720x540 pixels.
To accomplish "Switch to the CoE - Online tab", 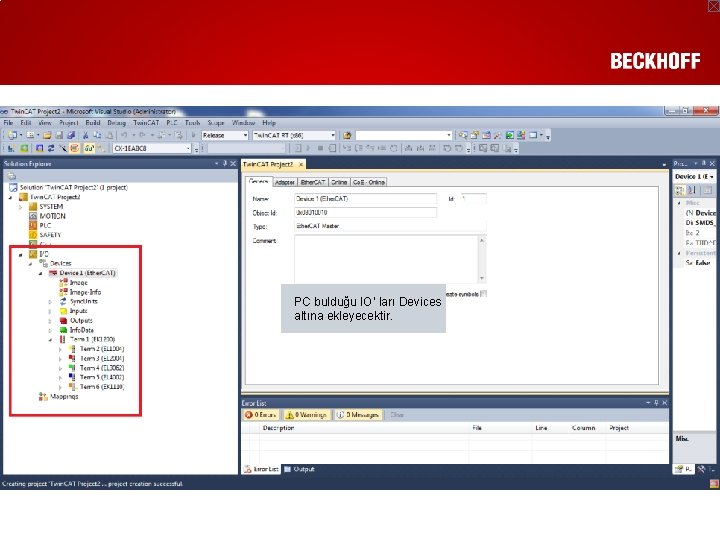I will (369, 182).
